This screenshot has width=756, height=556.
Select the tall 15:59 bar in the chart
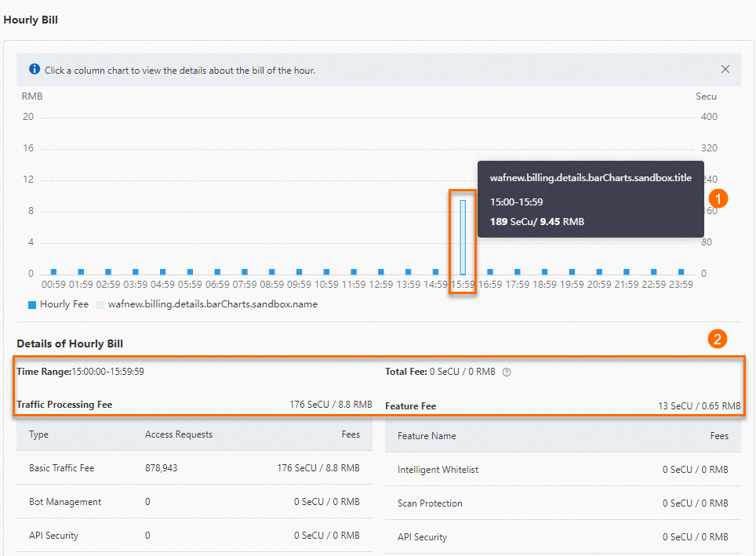463,237
